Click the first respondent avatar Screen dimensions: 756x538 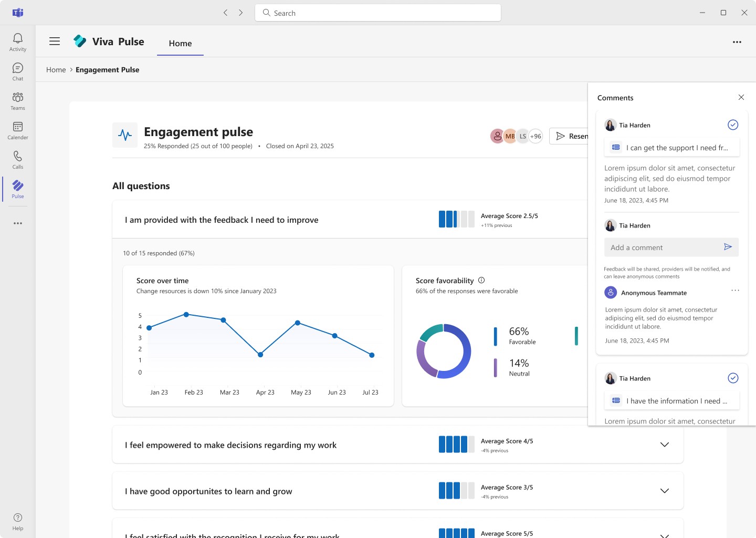pyautogui.click(x=497, y=136)
